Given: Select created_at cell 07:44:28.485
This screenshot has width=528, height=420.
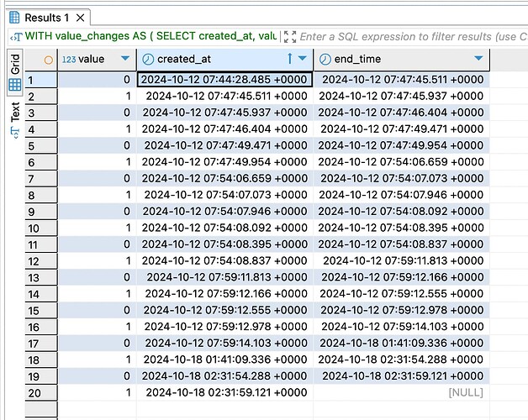Looking at the screenshot, I should 225,80.
